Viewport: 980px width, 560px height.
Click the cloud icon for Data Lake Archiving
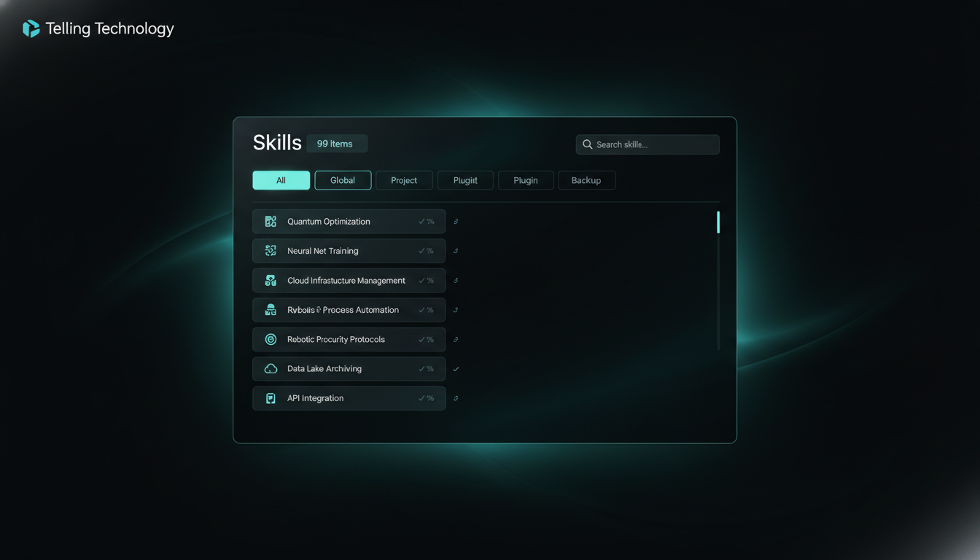(x=271, y=369)
